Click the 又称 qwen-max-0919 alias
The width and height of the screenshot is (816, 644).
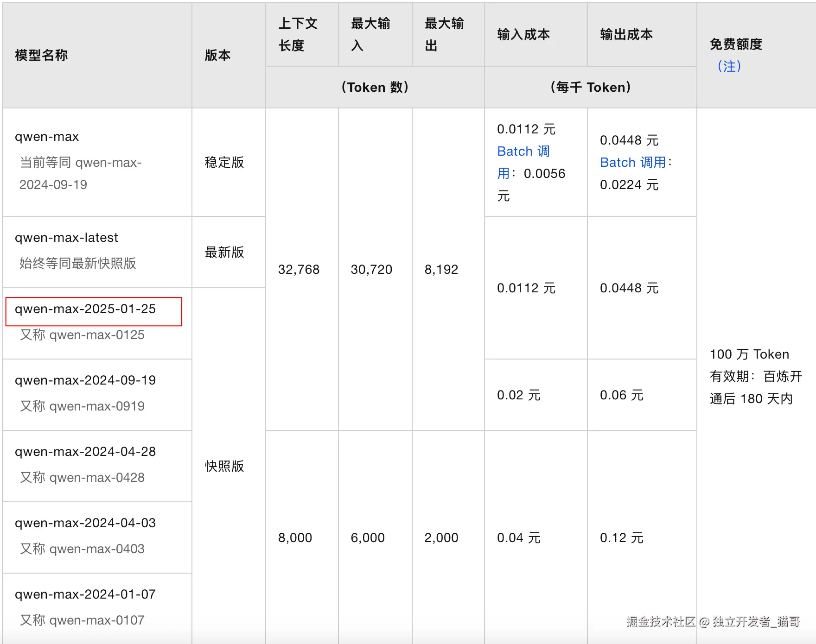(82, 406)
